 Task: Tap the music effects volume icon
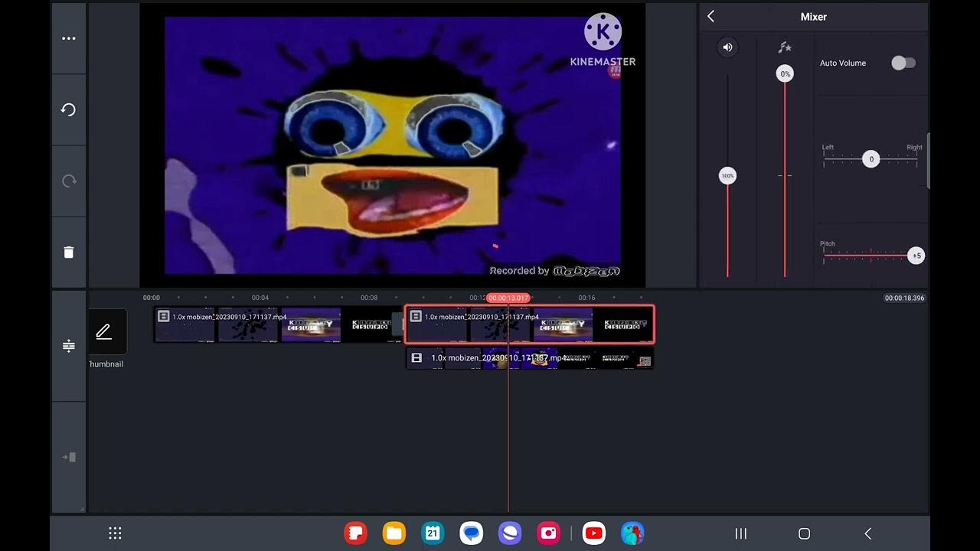(x=784, y=47)
